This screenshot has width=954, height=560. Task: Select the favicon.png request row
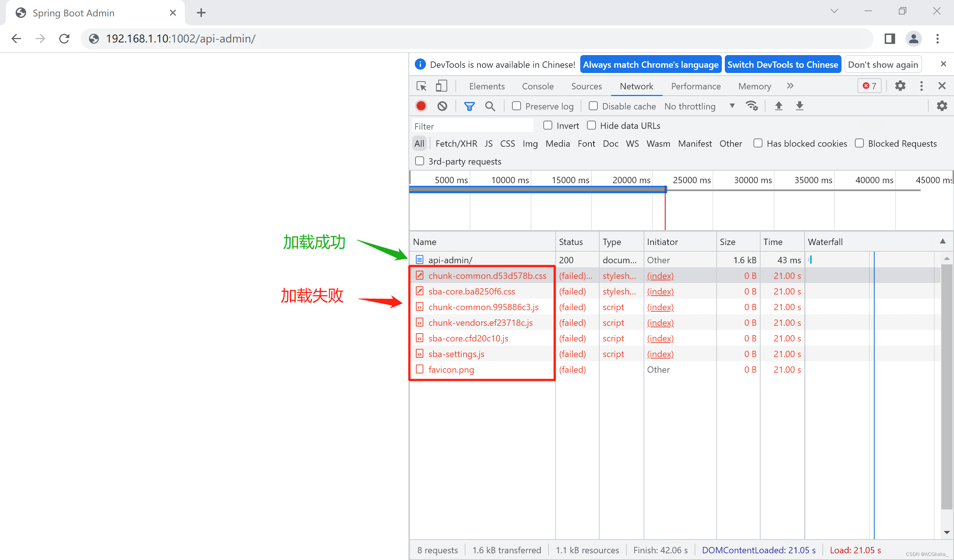pos(675,369)
